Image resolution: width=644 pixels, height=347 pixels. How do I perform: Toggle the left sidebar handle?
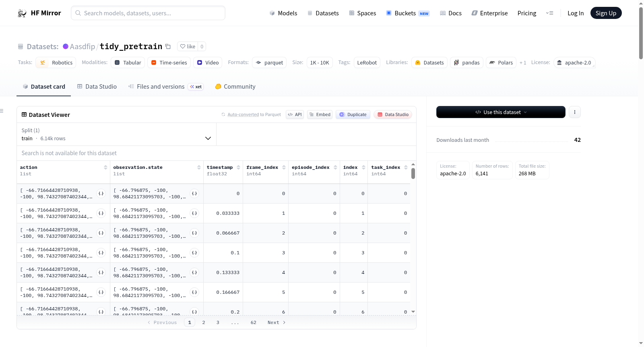[x=2, y=111]
